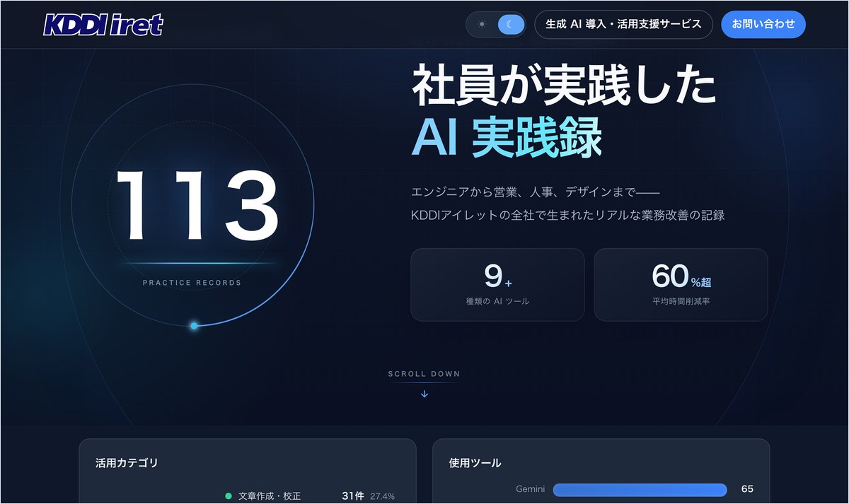Image resolution: width=849 pixels, height=504 pixels.
Task: Click the 9+ 種類の AI ツール card
Action: click(497, 285)
